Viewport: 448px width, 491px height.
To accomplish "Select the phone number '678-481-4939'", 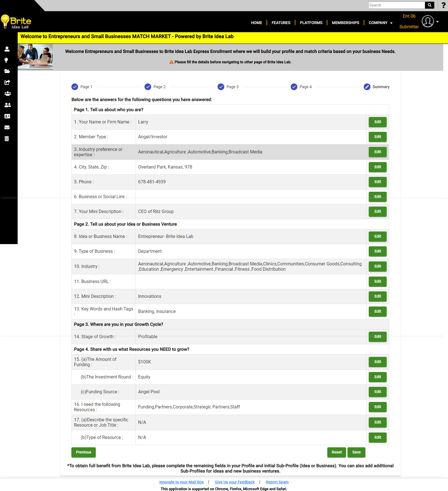I will coord(152,182).
